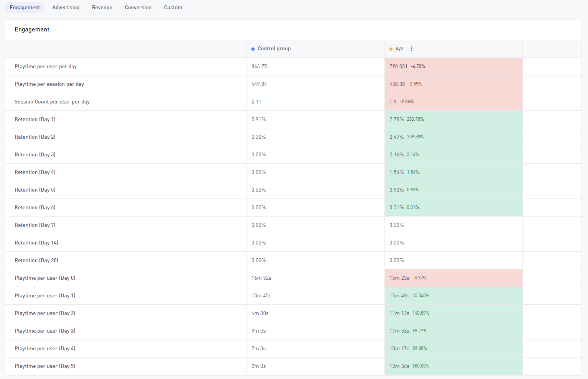Select the Engagement tab
Viewport: 588px width, 379px height.
(25, 8)
